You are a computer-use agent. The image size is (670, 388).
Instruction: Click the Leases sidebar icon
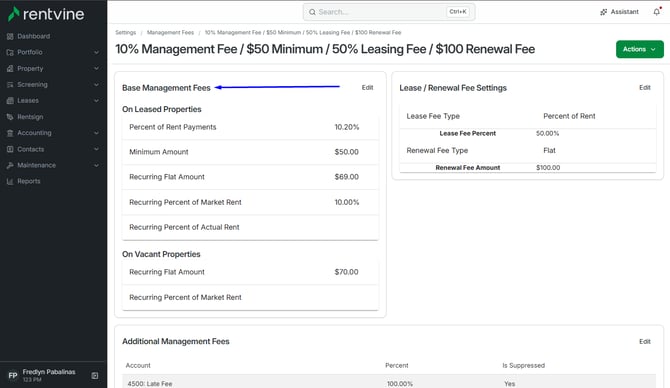point(10,100)
